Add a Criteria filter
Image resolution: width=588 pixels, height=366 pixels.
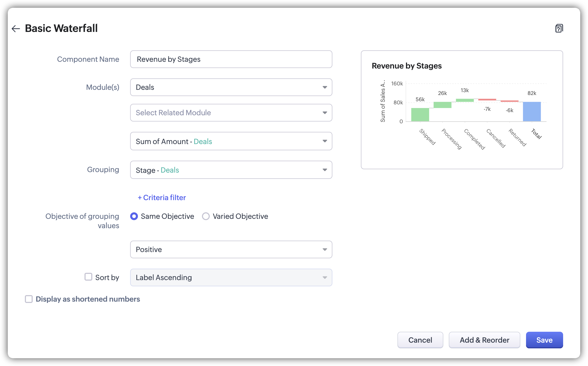[162, 198]
